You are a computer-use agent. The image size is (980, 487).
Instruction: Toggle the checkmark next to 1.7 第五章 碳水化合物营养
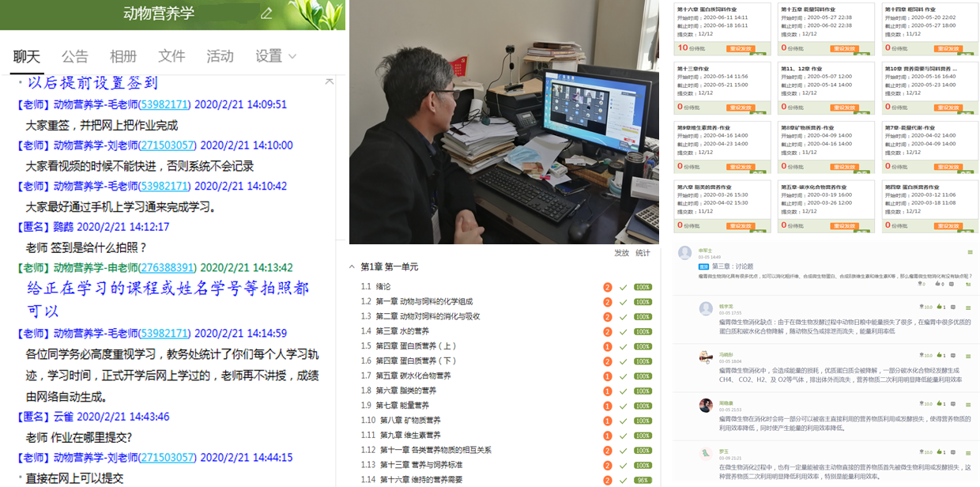tap(623, 376)
